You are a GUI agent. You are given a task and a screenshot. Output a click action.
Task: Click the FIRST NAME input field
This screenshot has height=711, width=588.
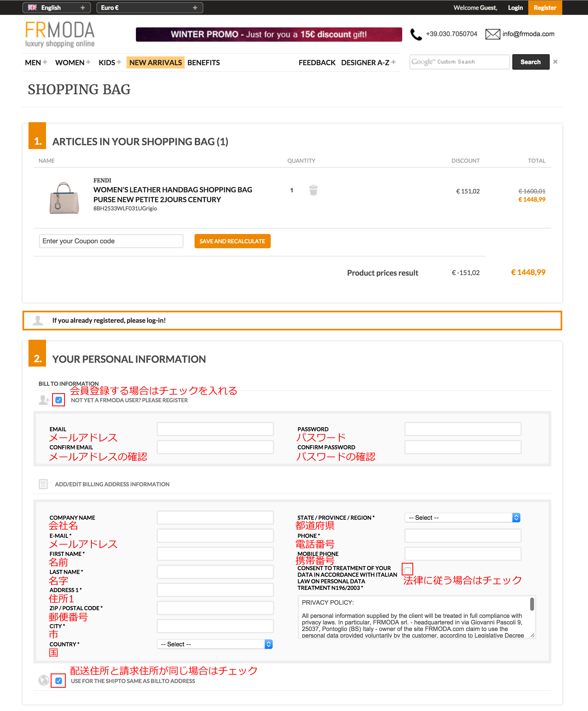(x=215, y=553)
